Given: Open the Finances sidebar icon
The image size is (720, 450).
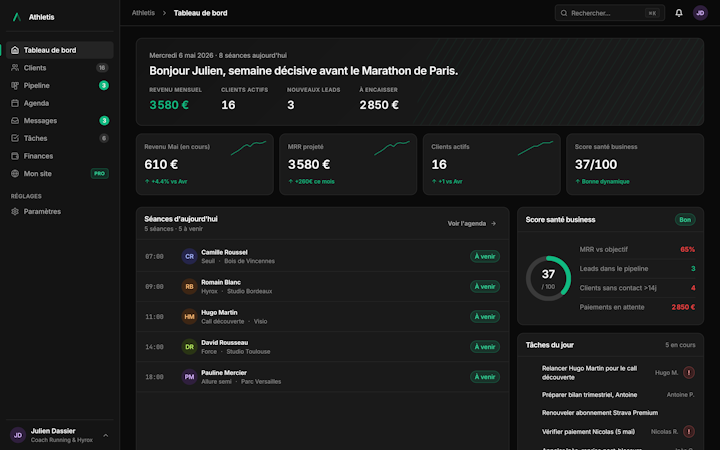Looking at the screenshot, I should [x=15, y=156].
